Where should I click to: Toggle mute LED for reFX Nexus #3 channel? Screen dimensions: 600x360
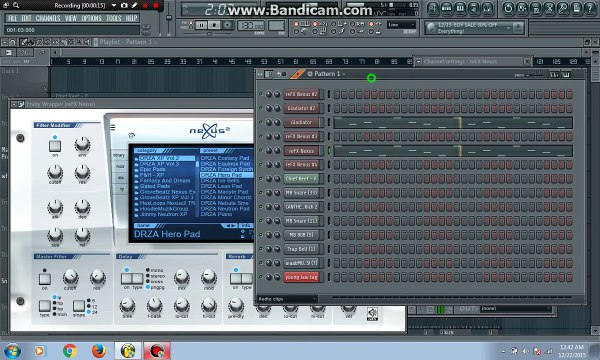pos(261,137)
